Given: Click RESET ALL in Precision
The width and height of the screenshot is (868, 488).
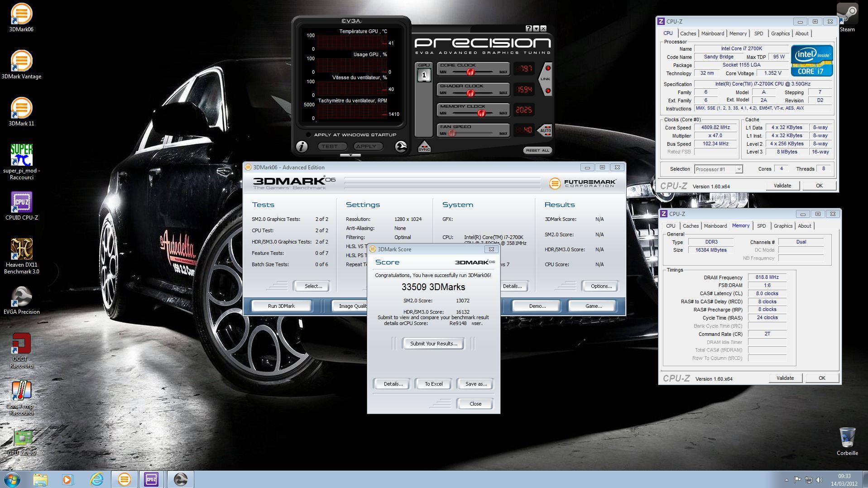Looking at the screenshot, I should (537, 150).
